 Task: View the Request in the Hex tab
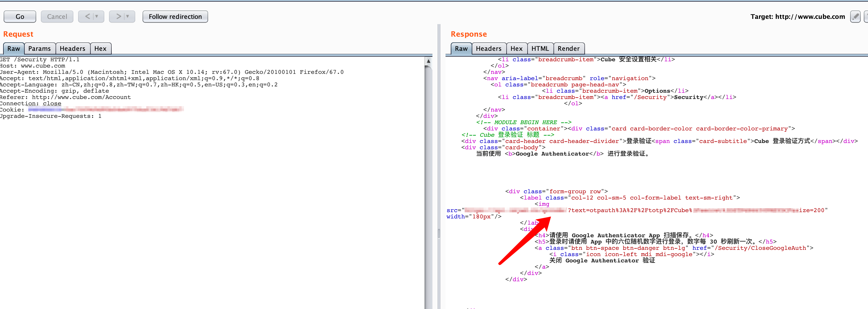pyautogui.click(x=100, y=48)
